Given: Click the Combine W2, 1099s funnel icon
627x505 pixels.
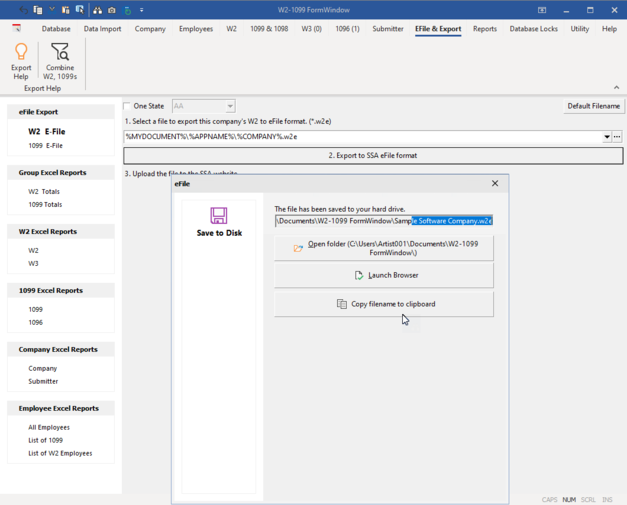Looking at the screenshot, I should click(x=60, y=52).
